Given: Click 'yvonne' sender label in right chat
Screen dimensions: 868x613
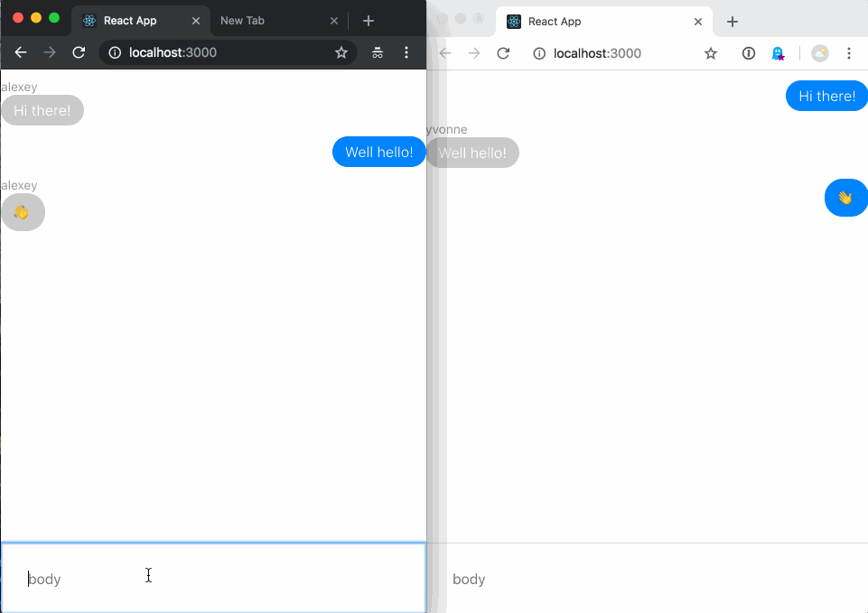Looking at the screenshot, I should 447,129.
